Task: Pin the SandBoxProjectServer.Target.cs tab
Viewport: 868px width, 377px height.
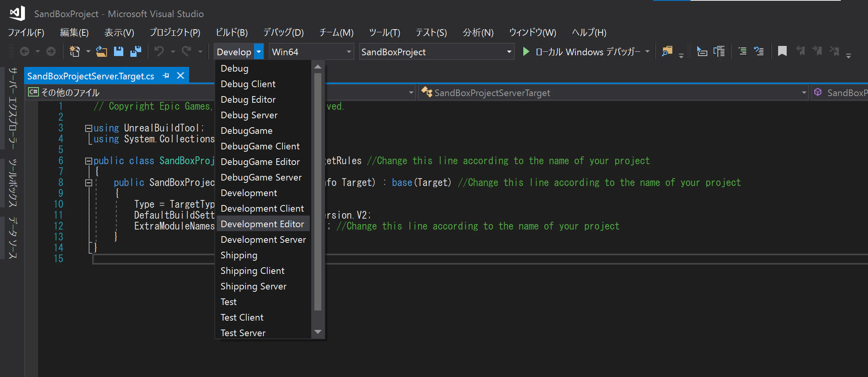Action: click(x=166, y=75)
